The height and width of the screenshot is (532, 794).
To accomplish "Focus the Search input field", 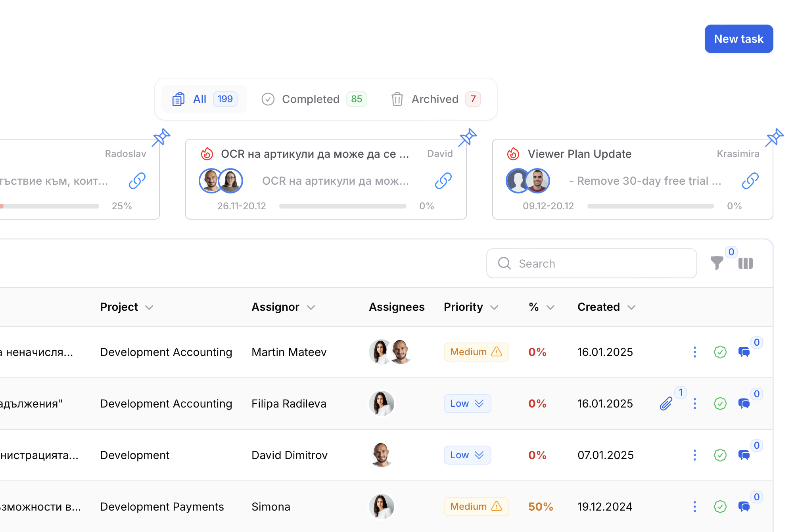I will click(591, 263).
